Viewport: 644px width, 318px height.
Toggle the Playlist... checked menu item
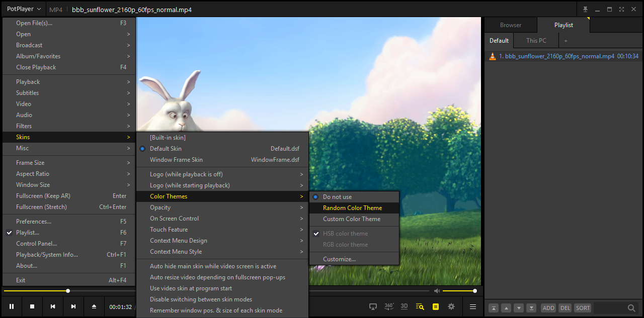coord(28,233)
